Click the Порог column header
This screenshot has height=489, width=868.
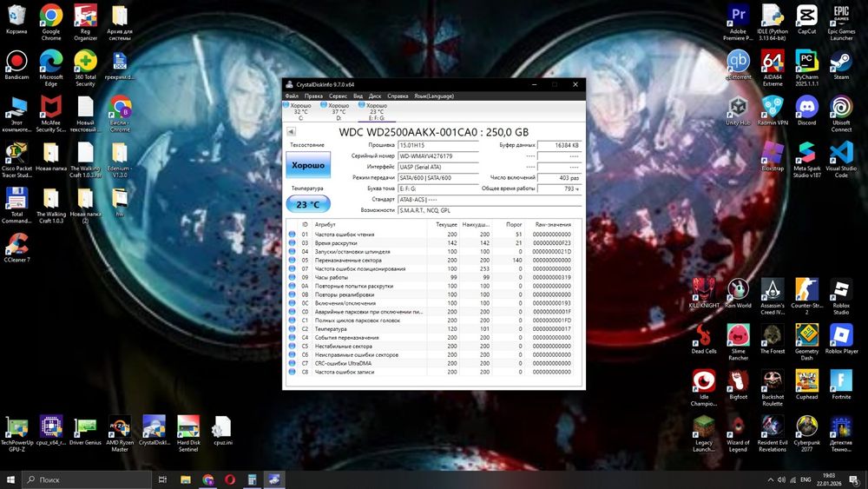click(508, 224)
